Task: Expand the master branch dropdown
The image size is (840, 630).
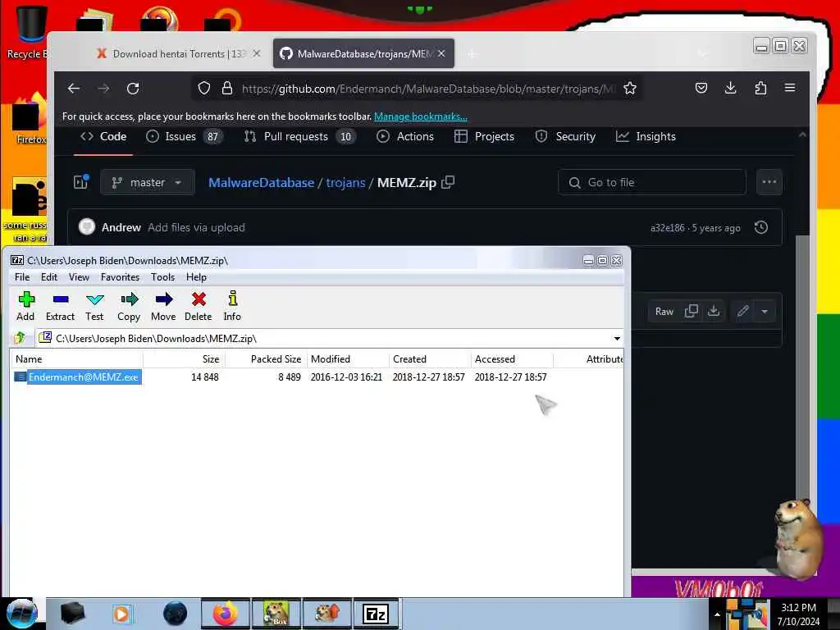Action: pos(148,183)
